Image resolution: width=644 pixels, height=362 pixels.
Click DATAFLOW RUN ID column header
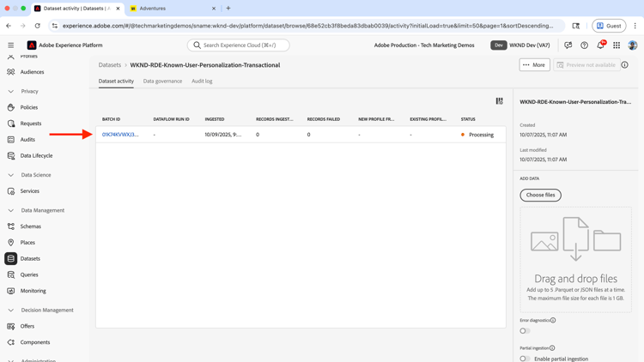(x=171, y=119)
